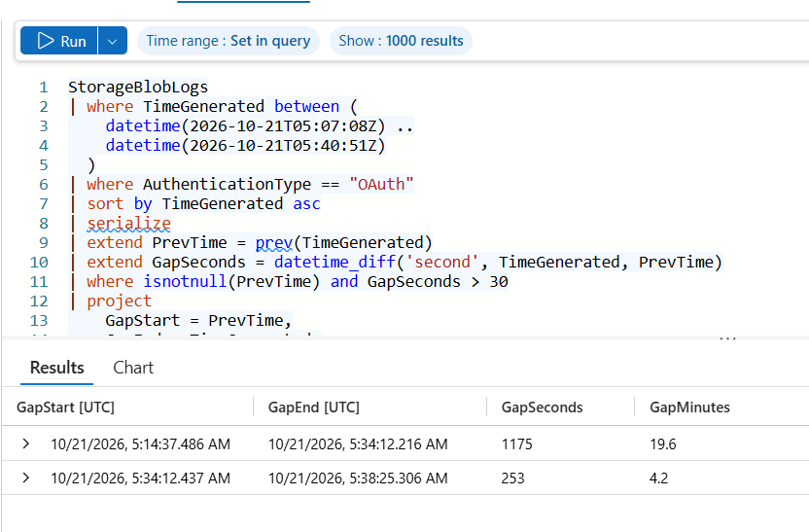Select the GapStart cell 10/21/2026, 5:14:37.486 AM

(x=140, y=443)
